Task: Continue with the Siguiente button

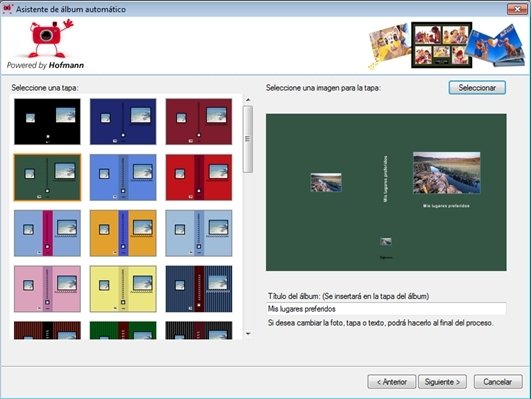Action: coord(442,382)
